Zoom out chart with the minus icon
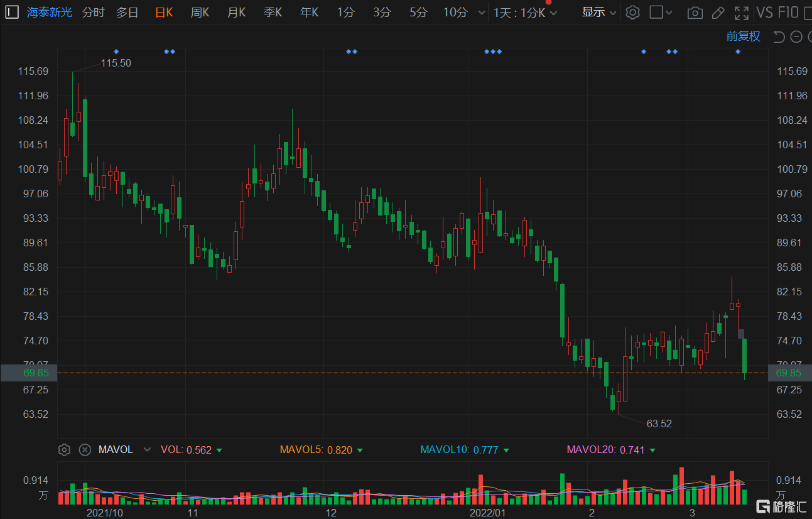The height and width of the screenshot is (519, 812). coord(796,36)
